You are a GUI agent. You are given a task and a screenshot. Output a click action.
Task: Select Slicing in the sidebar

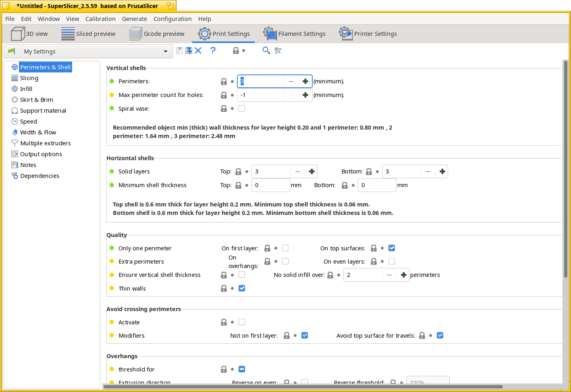tap(29, 78)
